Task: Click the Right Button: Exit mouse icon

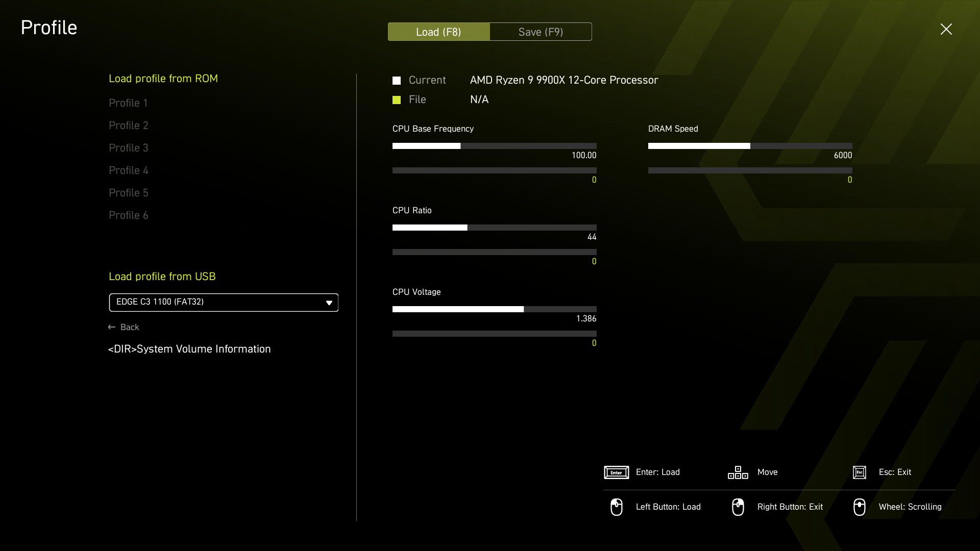Action: pyautogui.click(x=738, y=507)
